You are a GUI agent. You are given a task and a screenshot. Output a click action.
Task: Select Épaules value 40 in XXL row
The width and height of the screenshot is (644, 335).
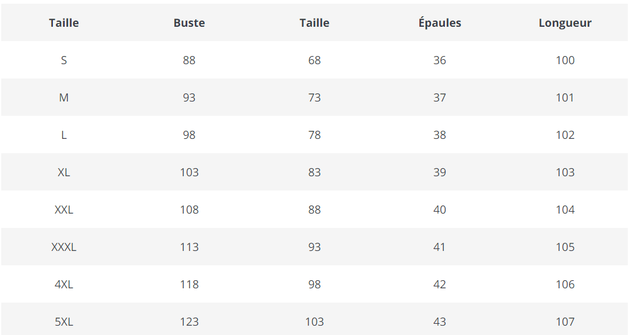[x=440, y=210]
